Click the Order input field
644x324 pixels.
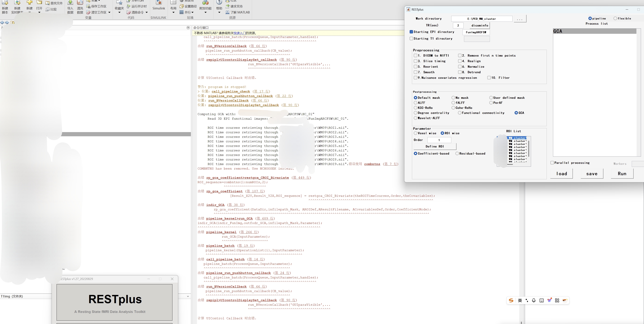pyautogui.click(x=439, y=140)
